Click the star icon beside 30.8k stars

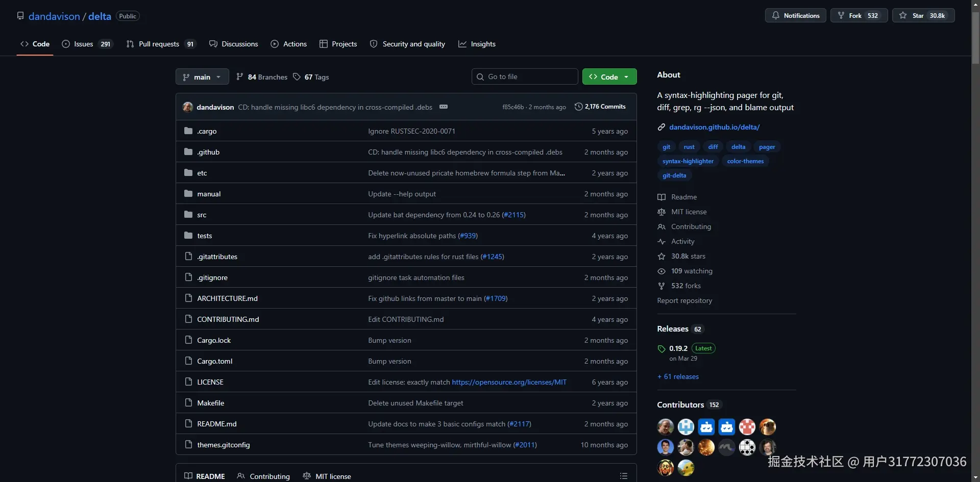(x=661, y=257)
